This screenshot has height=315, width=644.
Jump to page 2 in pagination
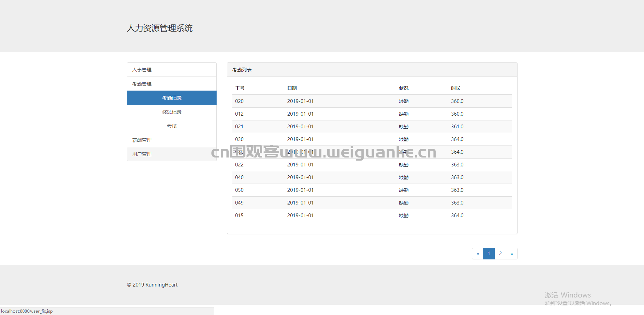500,254
